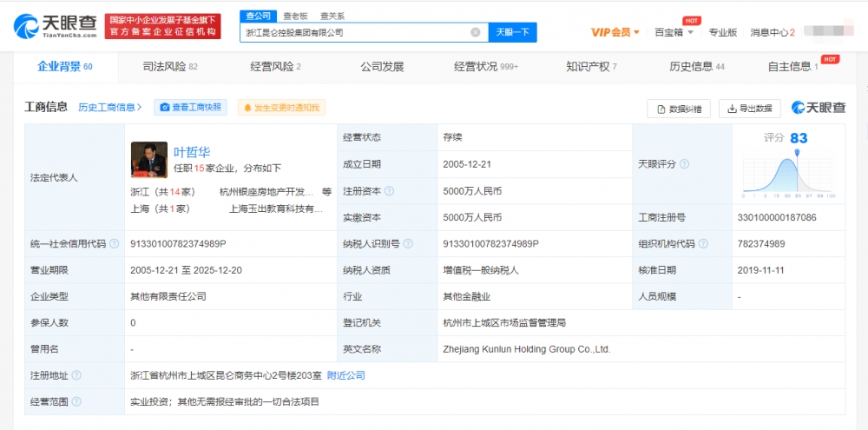This screenshot has height=430, width=868.
Task: Open 历史工商信息 link
Action: pyautogui.click(x=110, y=108)
